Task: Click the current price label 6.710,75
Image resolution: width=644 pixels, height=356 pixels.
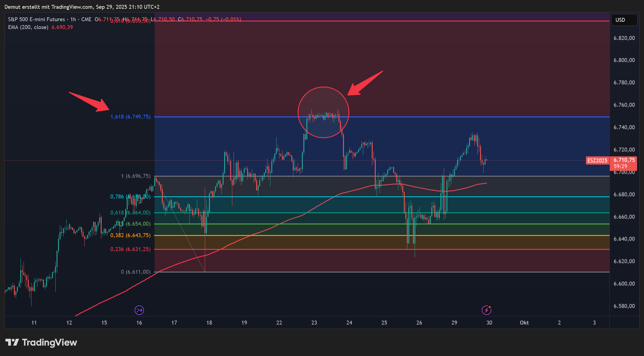Action: tap(624, 160)
